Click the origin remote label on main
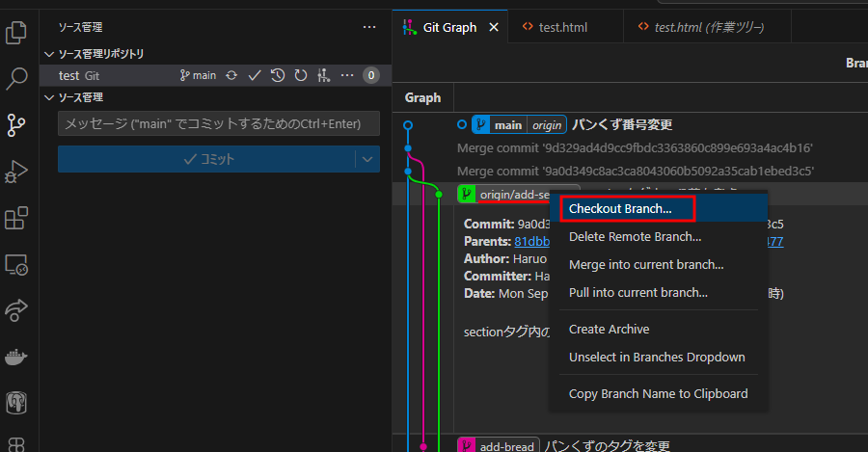This screenshot has width=868, height=452. click(547, 125)
